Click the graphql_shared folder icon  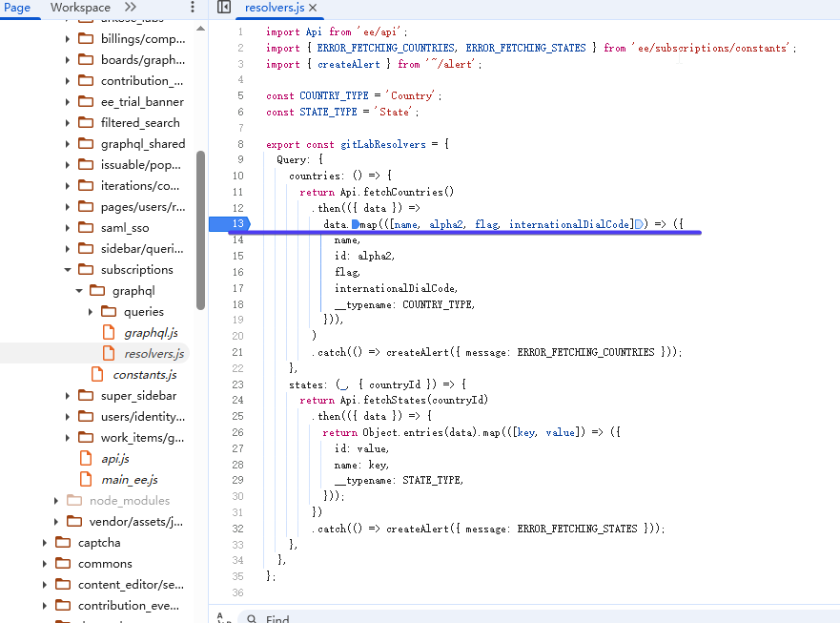pyautogui.click(x=86, y=143)
